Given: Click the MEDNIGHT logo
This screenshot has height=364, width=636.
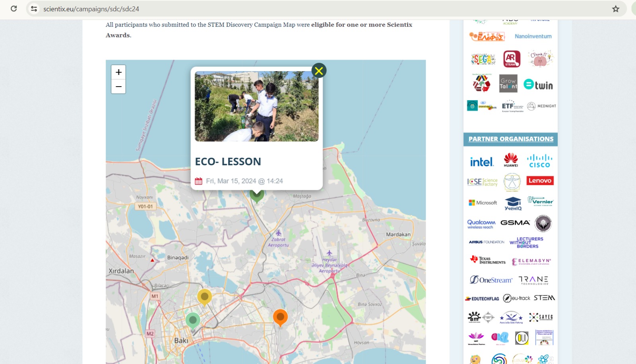Looking at the screenshot, I should click(x=541, y=106).
